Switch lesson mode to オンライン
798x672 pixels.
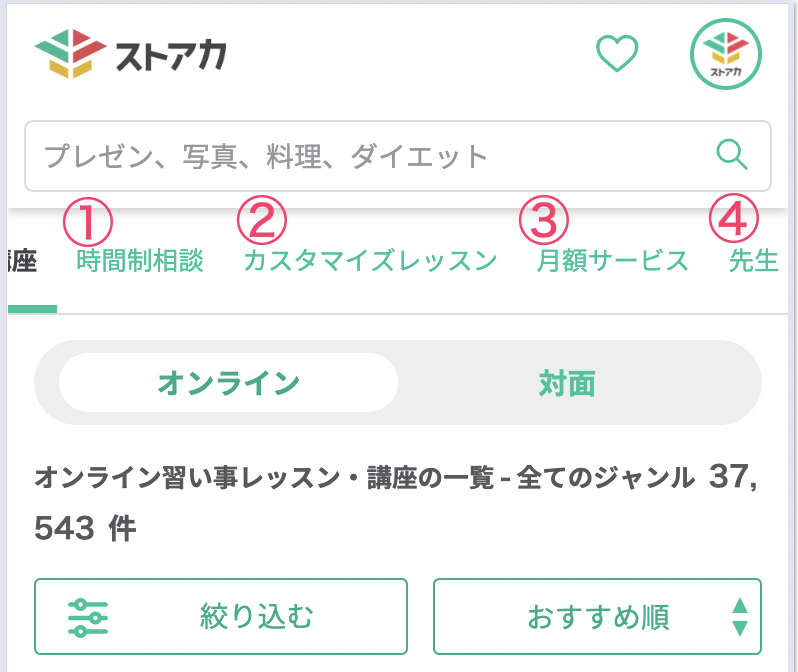229,383
